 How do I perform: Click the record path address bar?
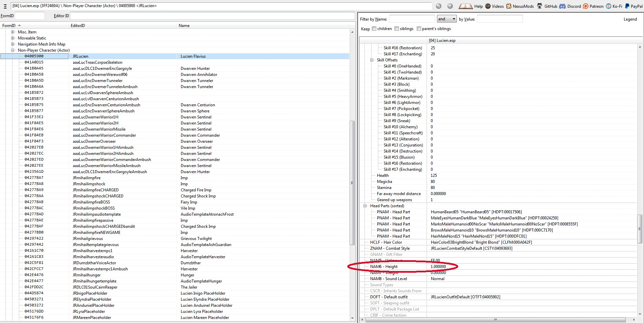pos(221,6)
